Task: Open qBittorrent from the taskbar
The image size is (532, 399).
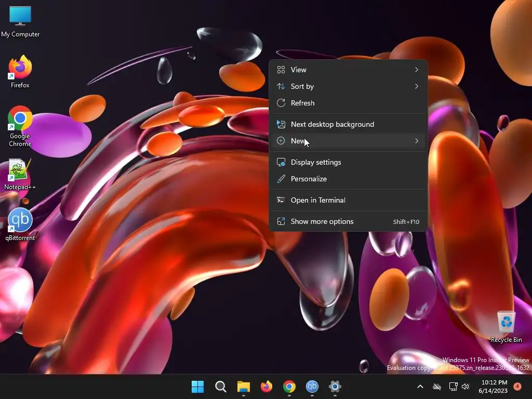Action: (x=312, y=387)
